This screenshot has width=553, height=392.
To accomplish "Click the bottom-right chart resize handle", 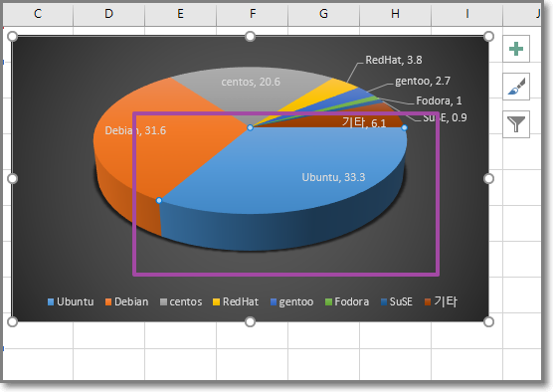I will 488,321.
